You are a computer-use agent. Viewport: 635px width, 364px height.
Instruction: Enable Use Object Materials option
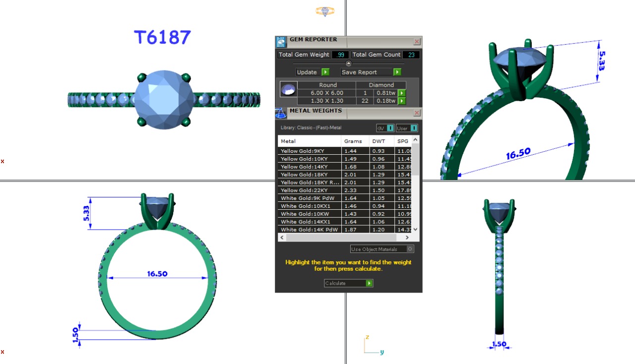click(x=410, y=249)
